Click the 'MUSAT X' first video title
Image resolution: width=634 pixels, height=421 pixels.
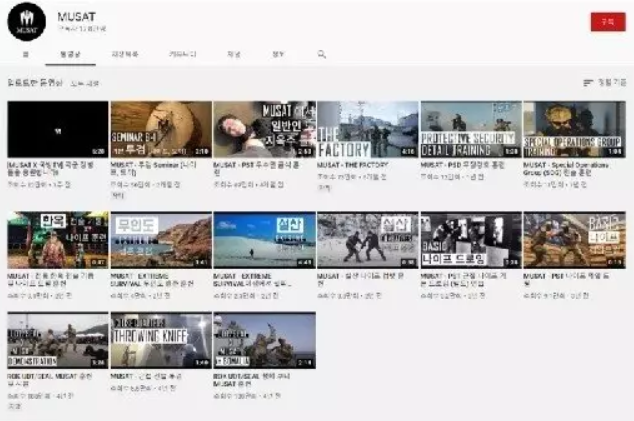pos(51,169)
